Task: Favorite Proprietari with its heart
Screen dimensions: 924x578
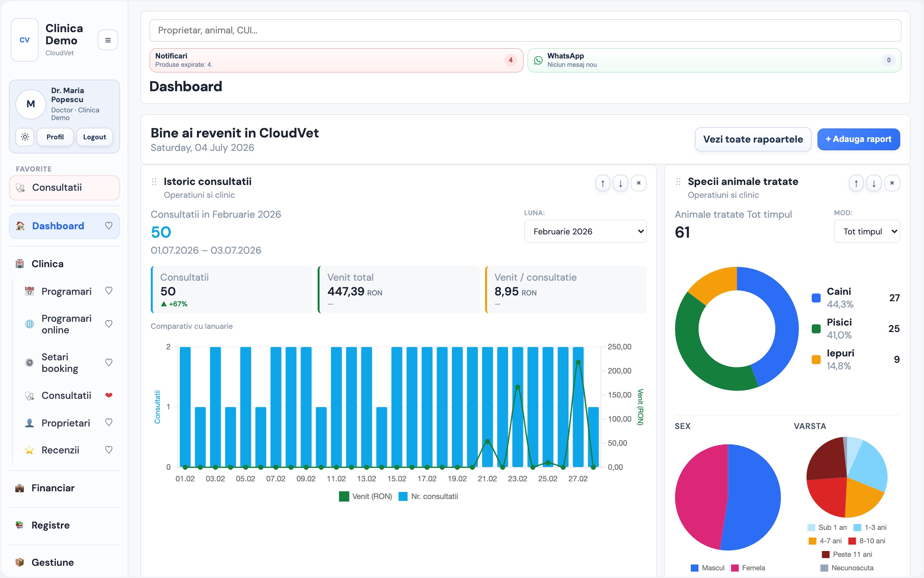Action: tap(109, 422)
